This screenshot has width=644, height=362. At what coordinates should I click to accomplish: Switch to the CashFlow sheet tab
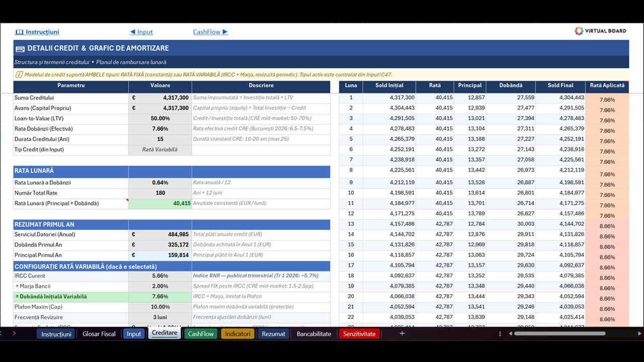pos(201,334)
